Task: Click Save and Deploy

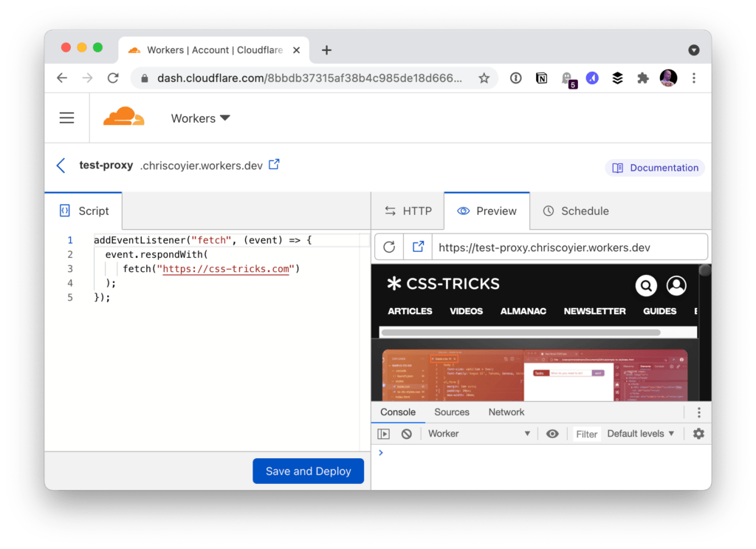Action: click(x=308, y=471)
